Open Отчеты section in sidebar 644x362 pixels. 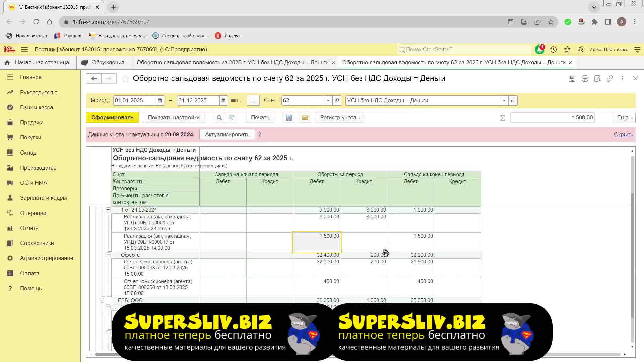(x=30, y=228)
